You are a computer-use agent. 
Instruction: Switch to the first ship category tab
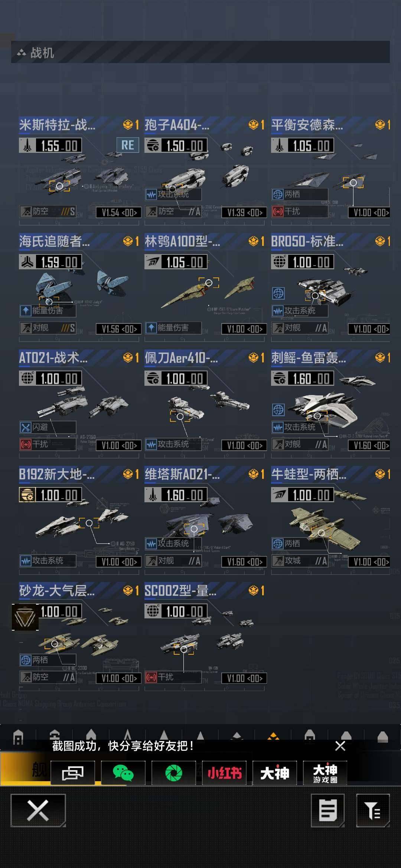18,737
